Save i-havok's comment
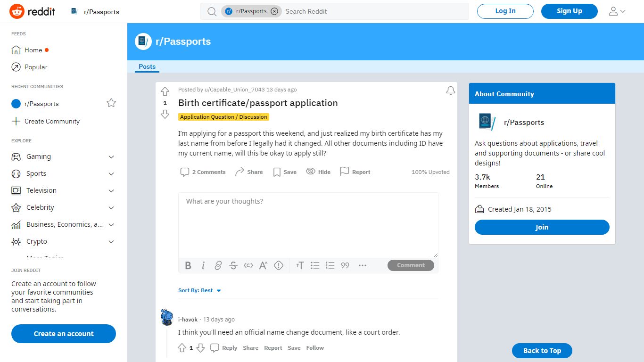The width and height of the screenshot is (644, 362). (294, 348)
